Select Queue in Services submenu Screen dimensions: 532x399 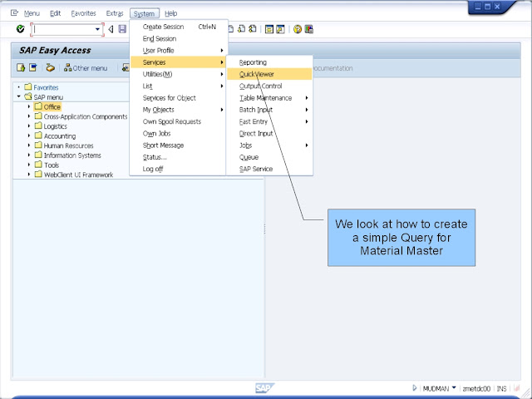click(269, 157)
